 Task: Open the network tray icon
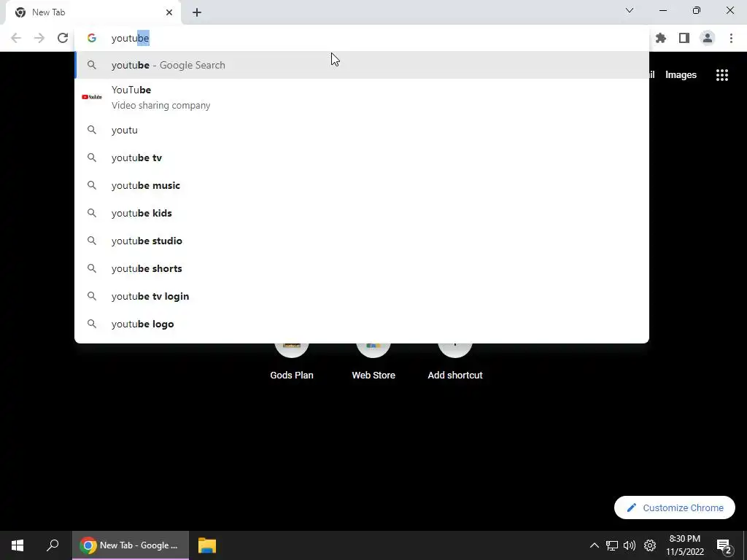[x=612, y=545]
